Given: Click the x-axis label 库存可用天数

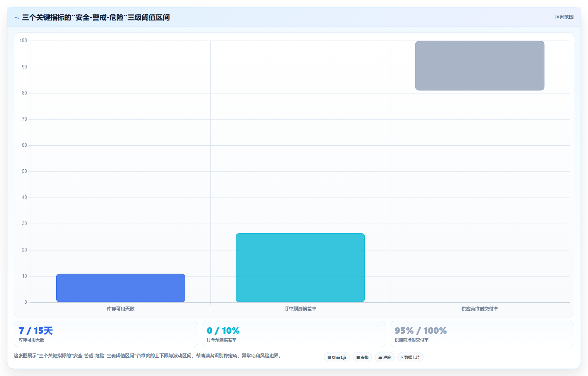Looking at the screenshot, I should [120, 309].
